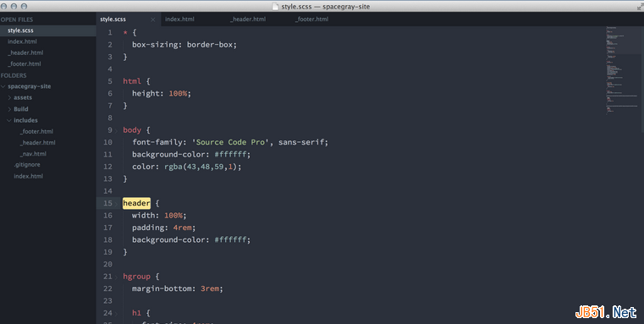Close the style.scss tab

click(x=153, y=19)
